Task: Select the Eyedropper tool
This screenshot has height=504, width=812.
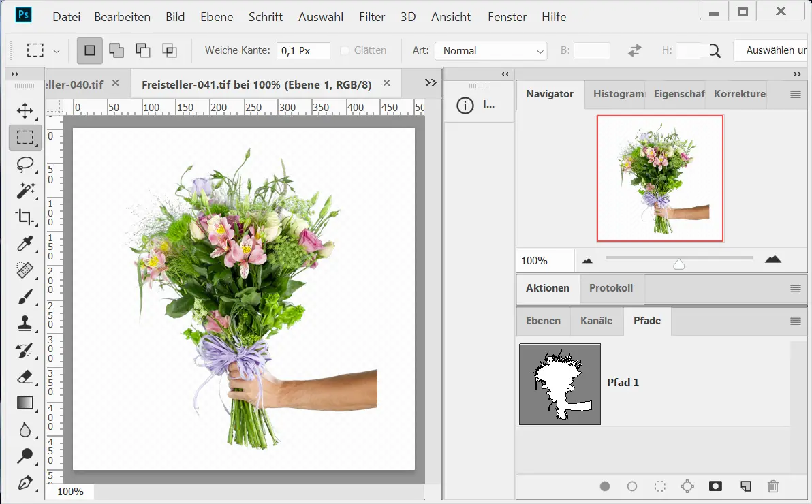Action: (25, 244)
